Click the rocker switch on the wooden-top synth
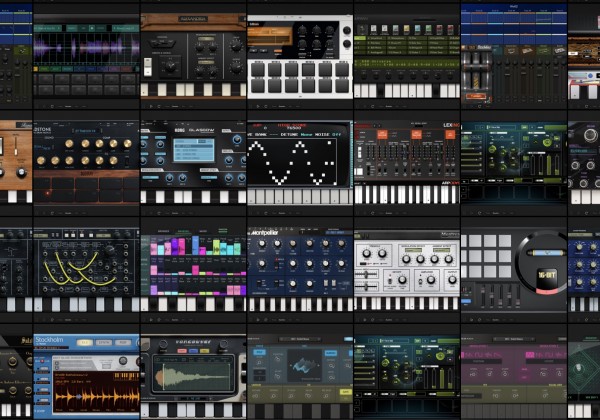This screenshot has height=420, width=600. [148, 67]
